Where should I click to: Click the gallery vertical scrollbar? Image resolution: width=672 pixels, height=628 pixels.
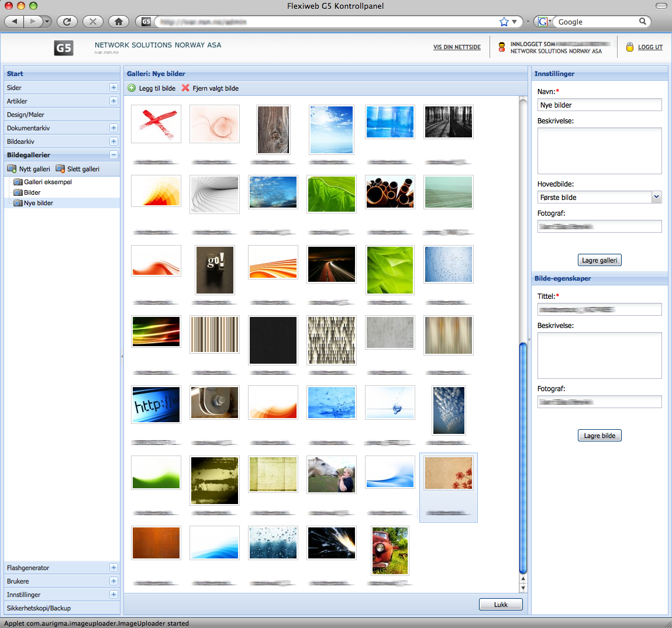click(523, 456)
